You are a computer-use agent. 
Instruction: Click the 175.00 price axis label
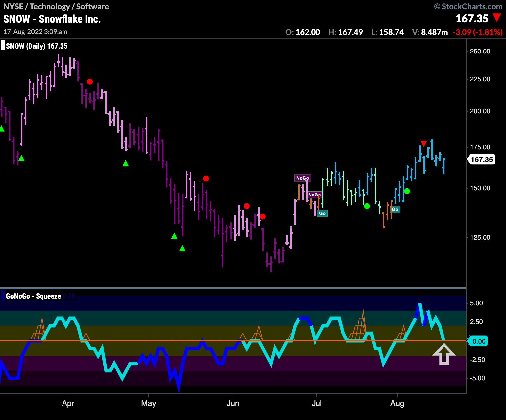(x=480, y=147)
